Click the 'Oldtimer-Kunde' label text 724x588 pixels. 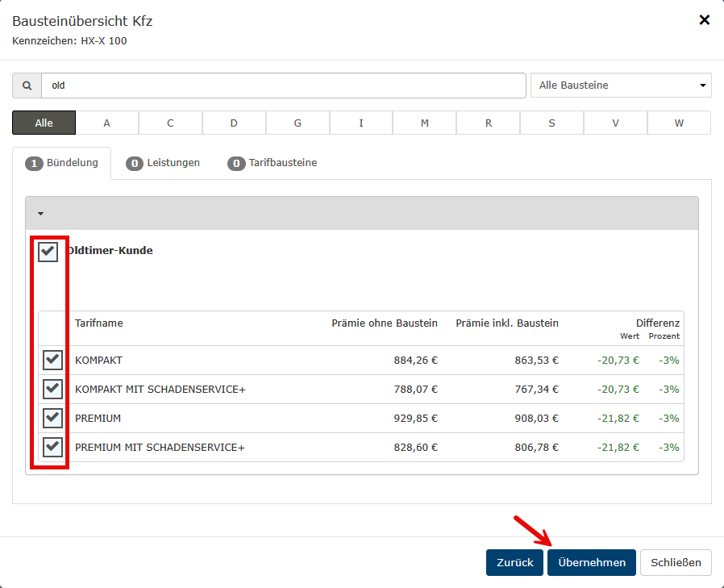click(110, 250)
